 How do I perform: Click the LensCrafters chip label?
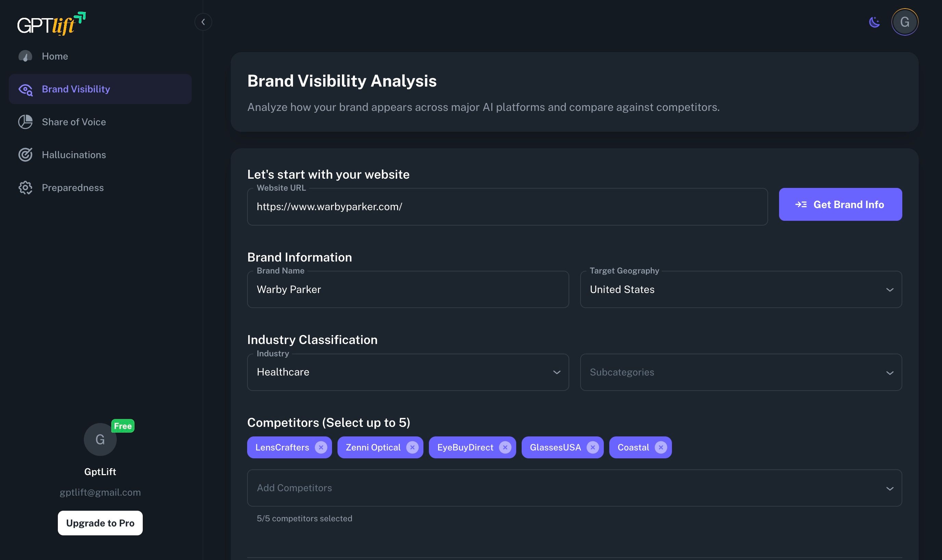point(282,447)
